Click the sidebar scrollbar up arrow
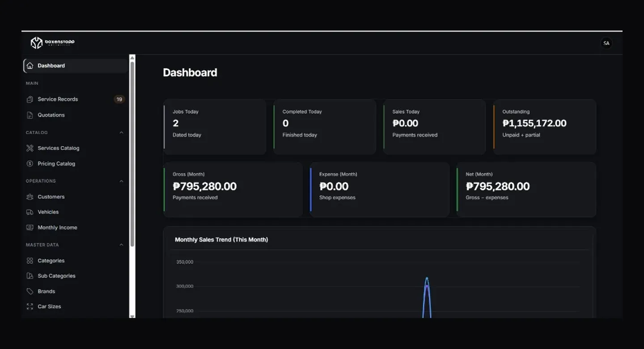Screen dimensions: 644x349 click(132, 57)
